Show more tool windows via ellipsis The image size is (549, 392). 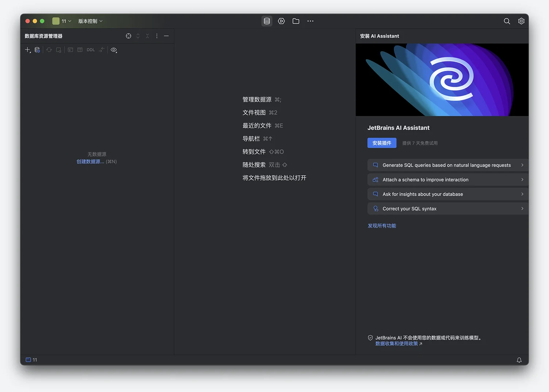click(310, 21)
